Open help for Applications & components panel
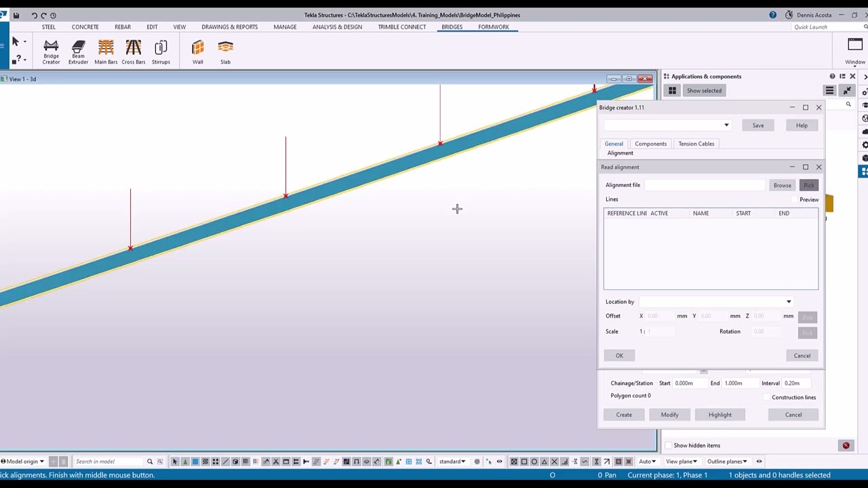 click(x=832, y=77)
